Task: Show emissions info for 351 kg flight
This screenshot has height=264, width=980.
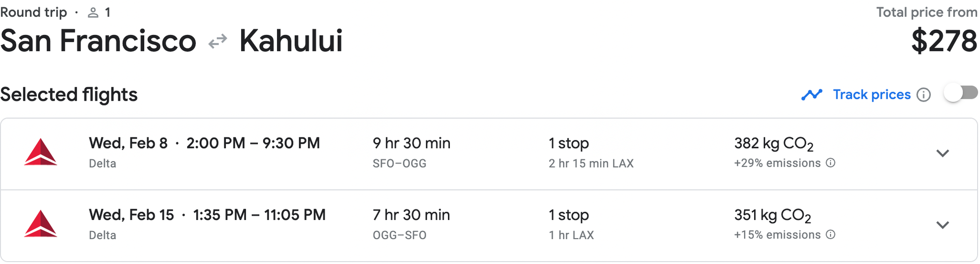Action: [x=831, y=235]
